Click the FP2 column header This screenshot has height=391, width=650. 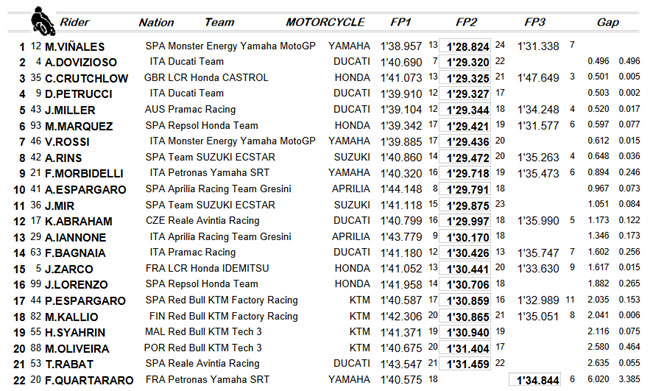pyautogui.click(x=466, y=22)
